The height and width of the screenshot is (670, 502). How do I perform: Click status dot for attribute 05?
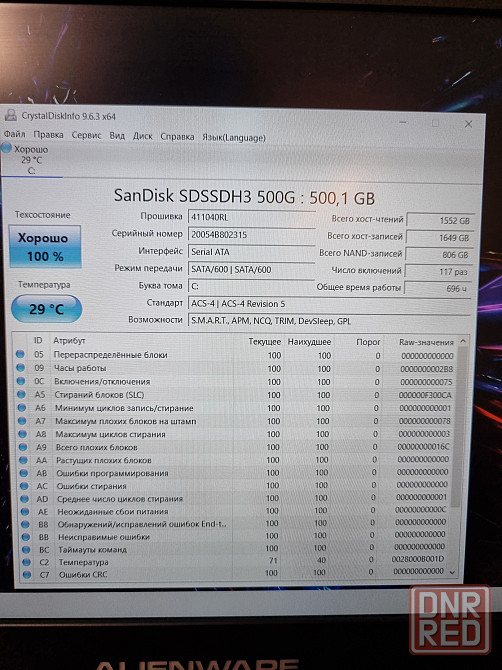click(20, 354)
